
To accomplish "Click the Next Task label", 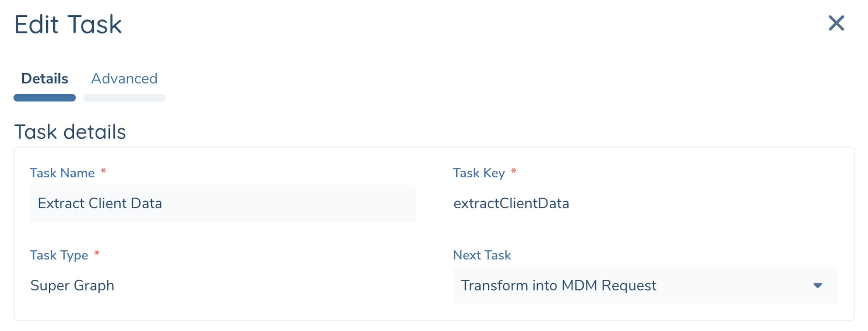I will [x=482, y=255].
